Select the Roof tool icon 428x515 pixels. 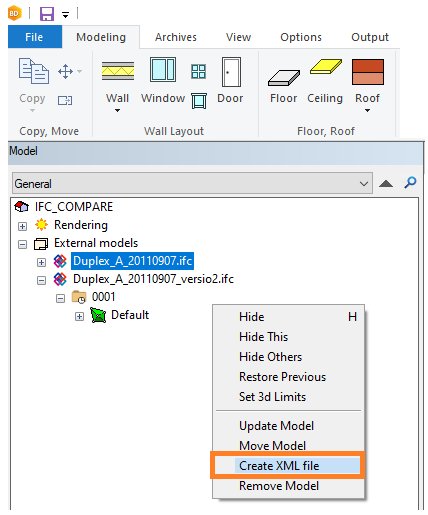pos(367,72)
